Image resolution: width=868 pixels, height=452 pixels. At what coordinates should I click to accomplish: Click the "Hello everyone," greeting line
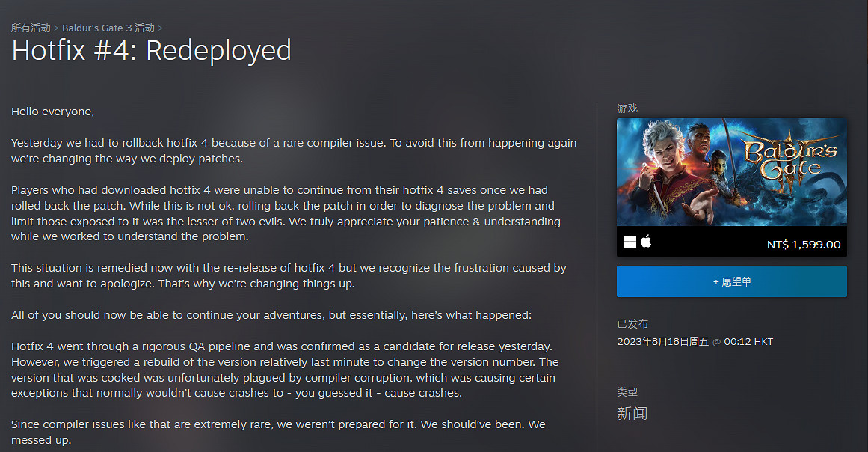(x=53, y=112)
